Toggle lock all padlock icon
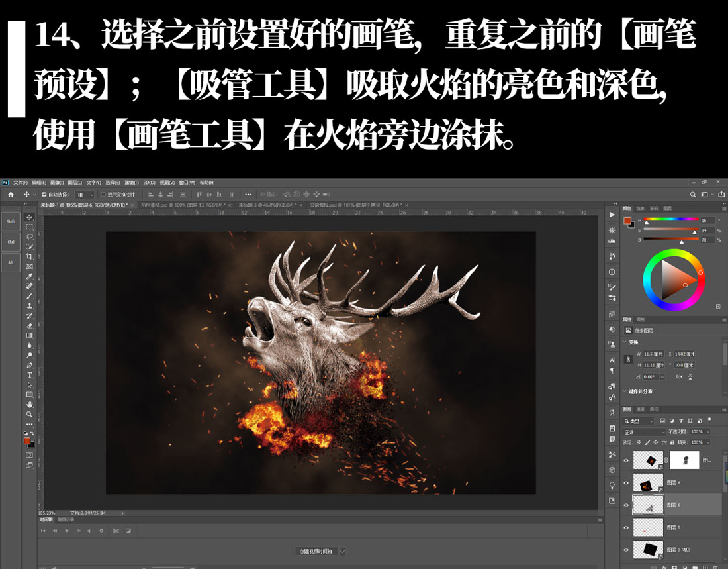The height and width of the screenshot is (569, 728). point(672,442)
